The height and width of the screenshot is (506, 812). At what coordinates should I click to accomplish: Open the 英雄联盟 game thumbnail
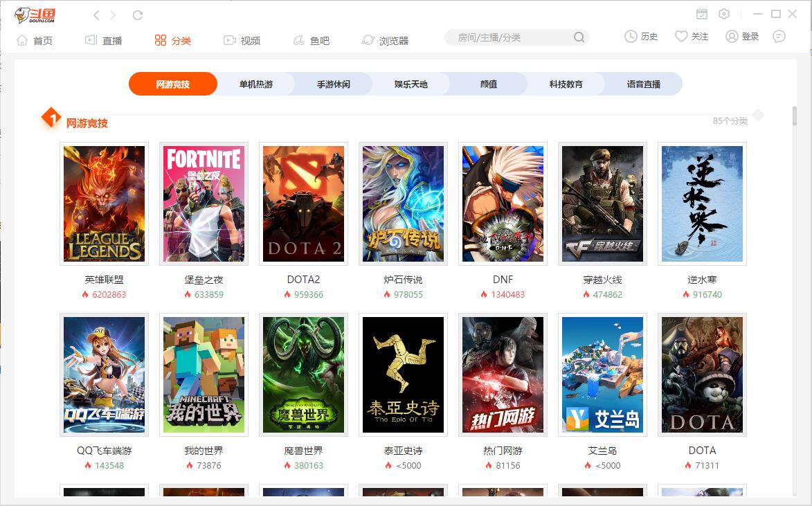(105, 204)
